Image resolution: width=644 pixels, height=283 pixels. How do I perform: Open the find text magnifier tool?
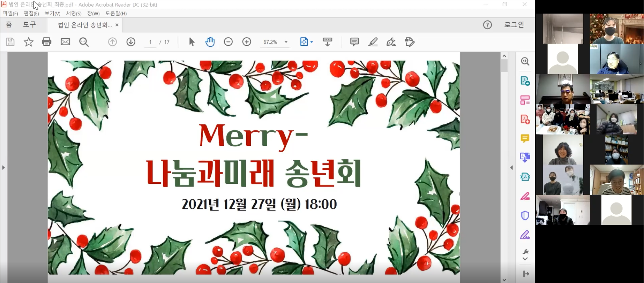click(84, 42)
